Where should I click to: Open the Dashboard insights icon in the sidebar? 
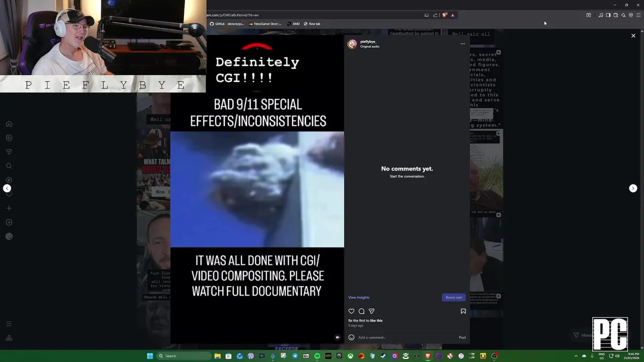(9, 222)
